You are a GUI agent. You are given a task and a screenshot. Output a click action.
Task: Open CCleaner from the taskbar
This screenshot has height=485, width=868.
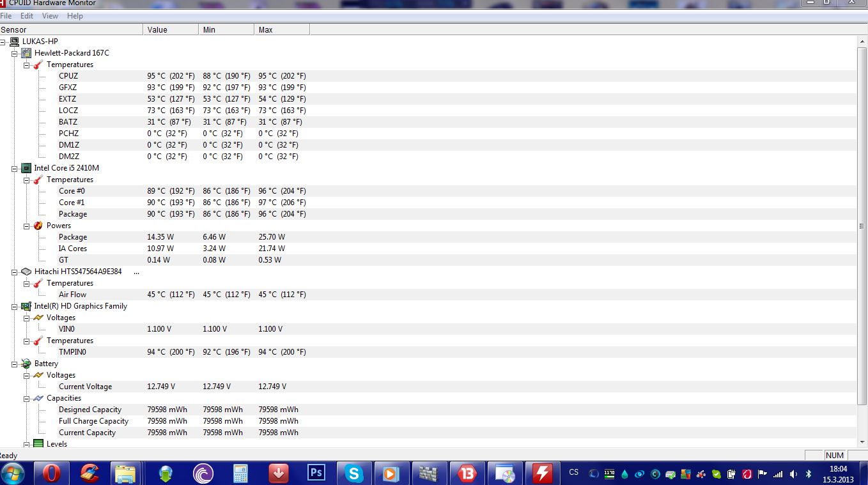pos(89,473)
